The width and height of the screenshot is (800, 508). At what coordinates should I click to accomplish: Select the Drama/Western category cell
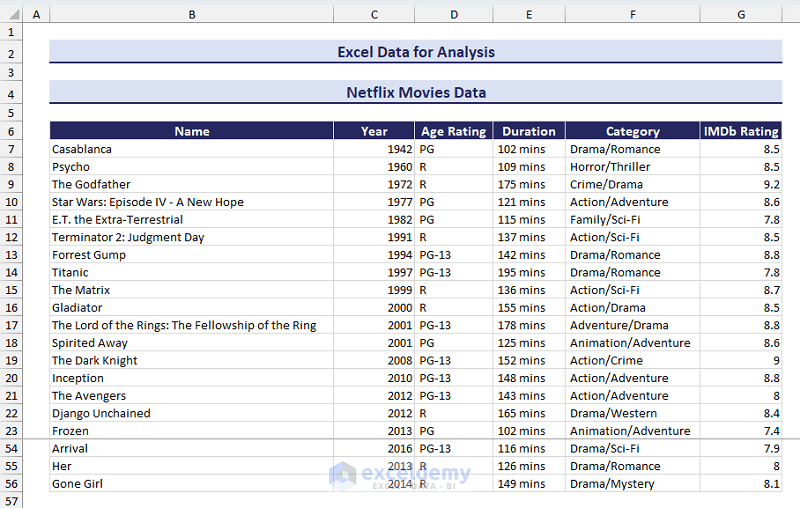click(632, 413)
